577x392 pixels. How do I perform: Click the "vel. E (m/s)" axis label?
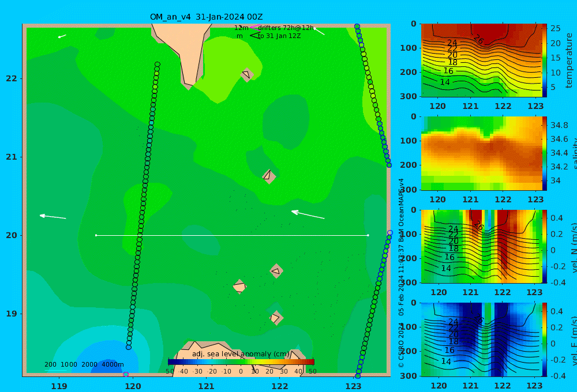[x=574, y=340]
